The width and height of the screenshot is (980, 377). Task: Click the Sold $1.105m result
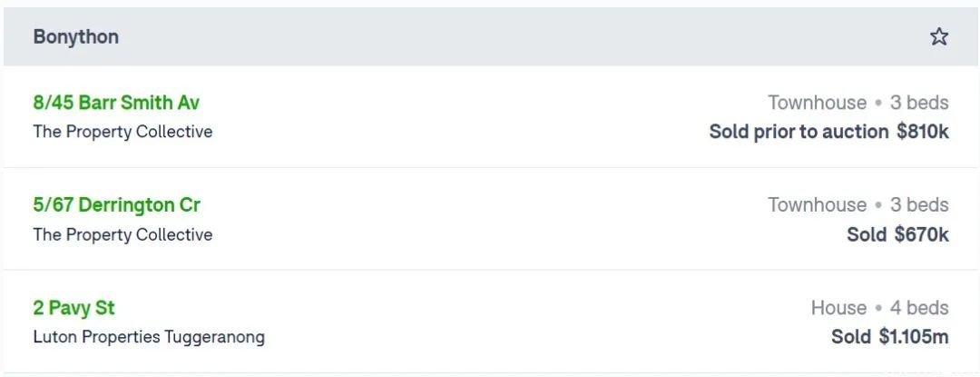890,338
